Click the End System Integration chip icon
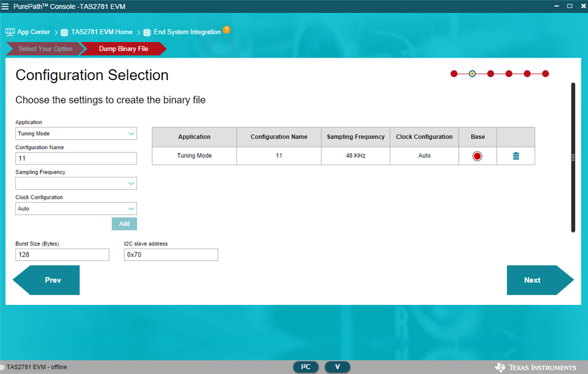This screenshot has height=374, width=588. pyautogui.click(x=147, y=32)
